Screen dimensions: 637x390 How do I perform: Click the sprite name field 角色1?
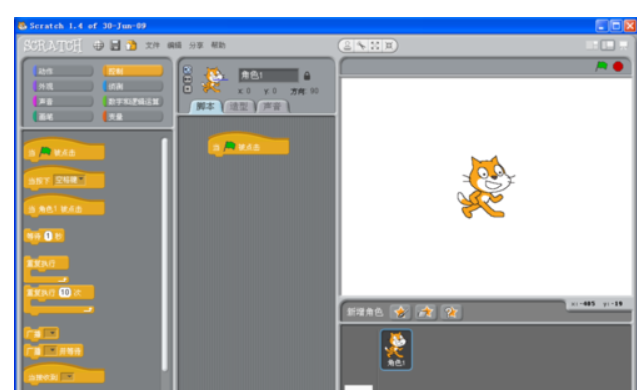(x=268, y=76)
